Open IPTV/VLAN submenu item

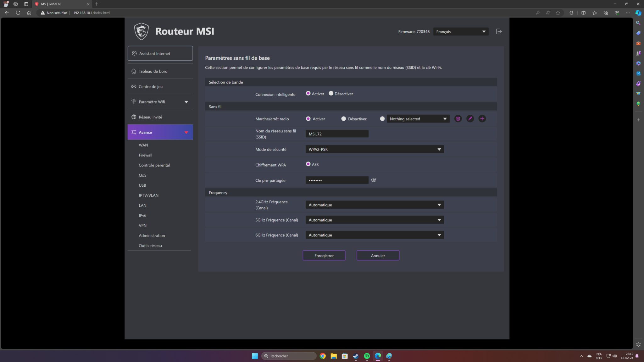pyautogui.click(x=148, y=195)
